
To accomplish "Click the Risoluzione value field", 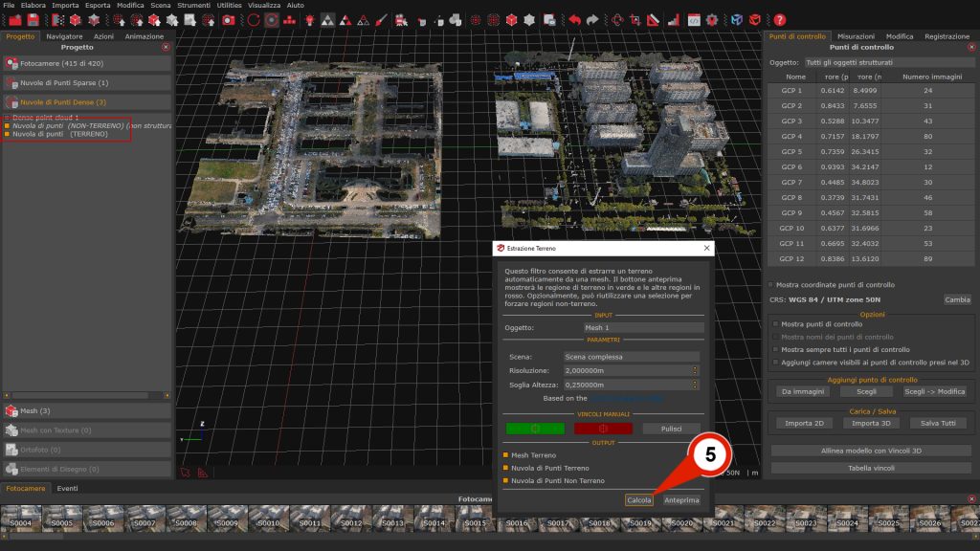I will tap(628, 370).
